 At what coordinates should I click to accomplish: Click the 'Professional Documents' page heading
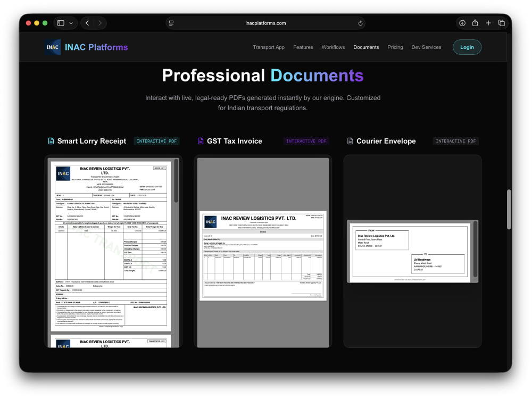pos(263,76)
